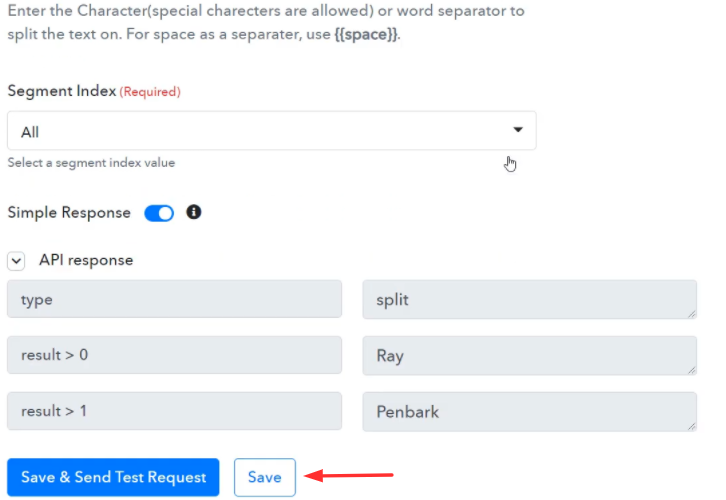The width and height of the screenshot is (726, 500).
Task: Select the 'result > 1' key field
Action: coord(175,411)
